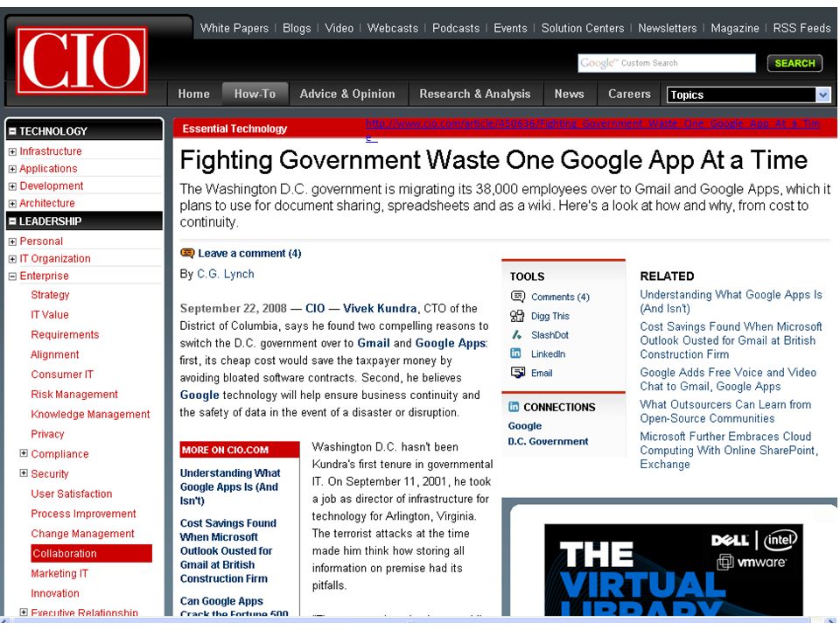Click the CIO logo

pyautogui.click(x=81, y=60)
